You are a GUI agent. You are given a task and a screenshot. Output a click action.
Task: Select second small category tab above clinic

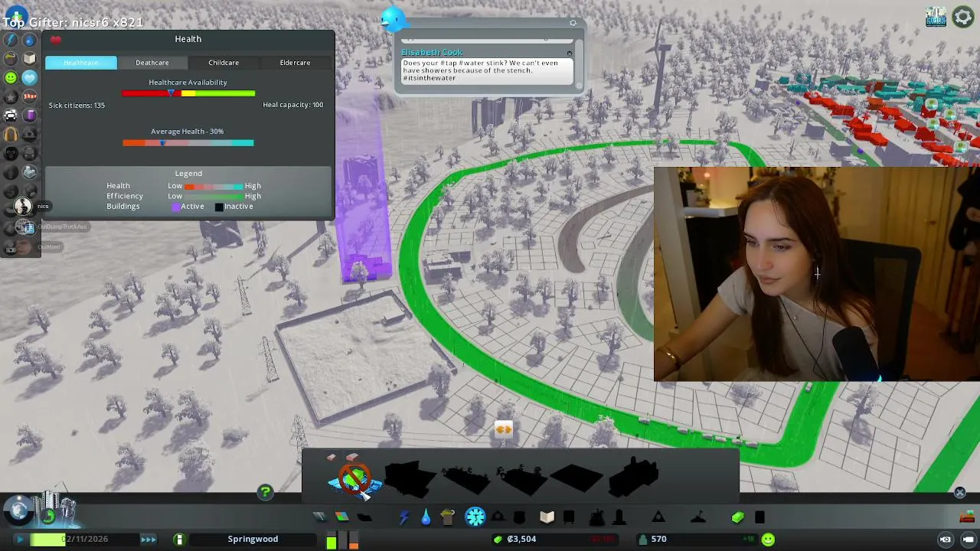352,457
